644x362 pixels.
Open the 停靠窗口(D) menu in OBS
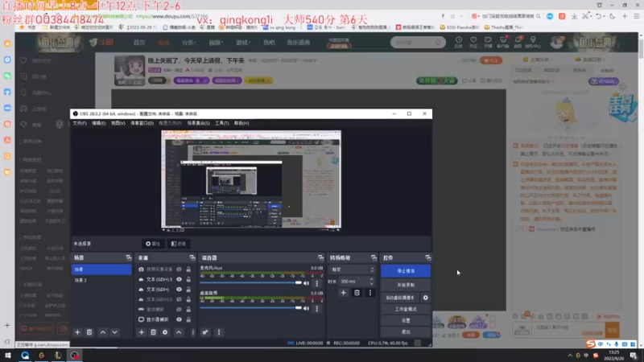click(142, 123)
